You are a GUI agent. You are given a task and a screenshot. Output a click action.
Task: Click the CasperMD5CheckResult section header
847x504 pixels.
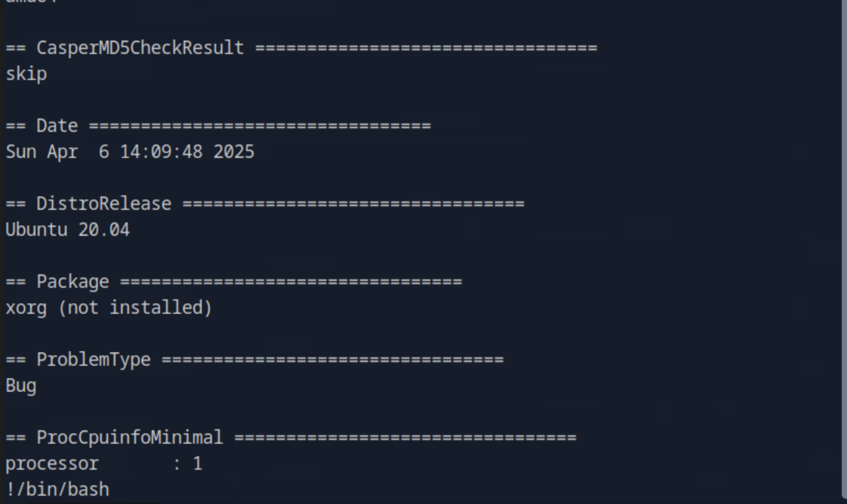tap(140, 48)
